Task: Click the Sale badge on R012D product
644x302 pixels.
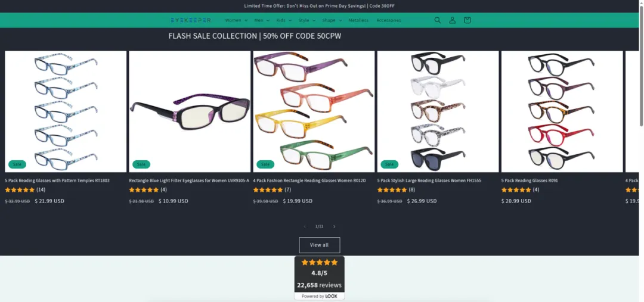Action: (x=265, y=164)
